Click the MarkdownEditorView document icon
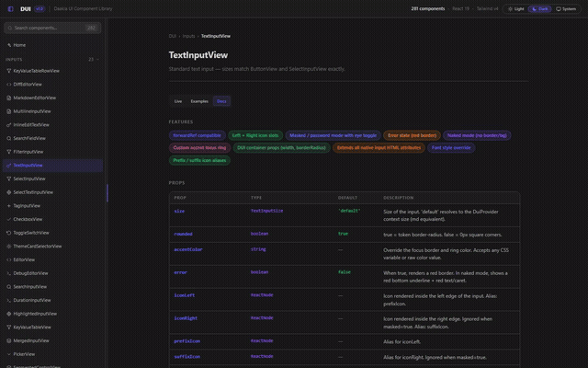Viewport: 588px width, 368px height. point(9,98)
